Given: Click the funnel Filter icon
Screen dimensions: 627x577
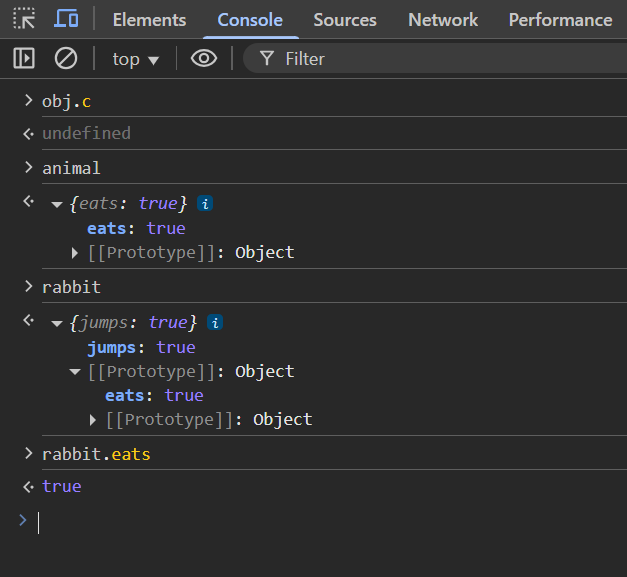Looking at the screenshot, I should [x=267, y=59].
